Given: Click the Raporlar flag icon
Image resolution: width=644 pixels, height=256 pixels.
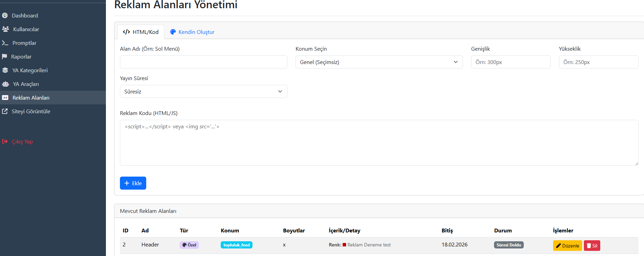Looking at the screenshot, I should (4, 56).
